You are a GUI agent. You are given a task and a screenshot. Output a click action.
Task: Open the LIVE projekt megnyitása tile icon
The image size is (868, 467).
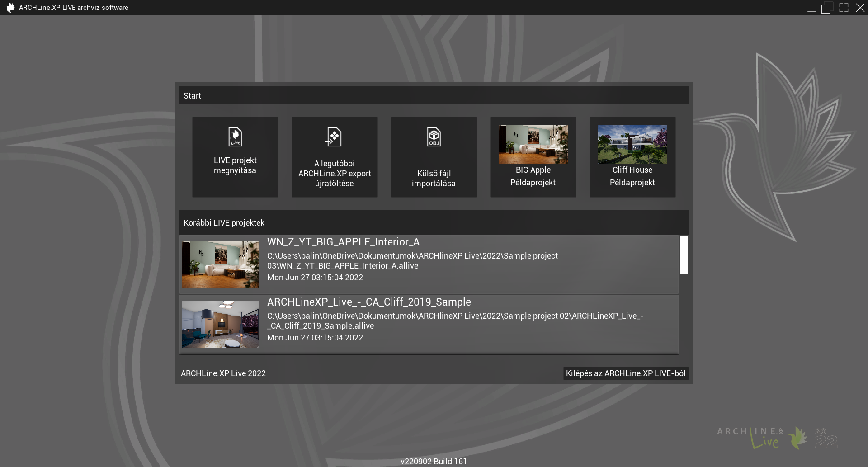coord(235,137)
